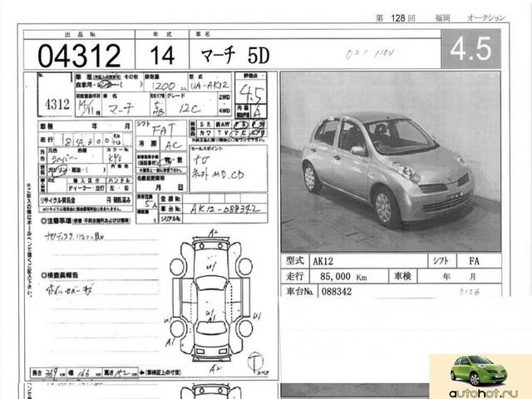Viewport: 532px width, 399px height.
Task: Click the gray 4.5 grade box
Action: (x=471, y=49)
